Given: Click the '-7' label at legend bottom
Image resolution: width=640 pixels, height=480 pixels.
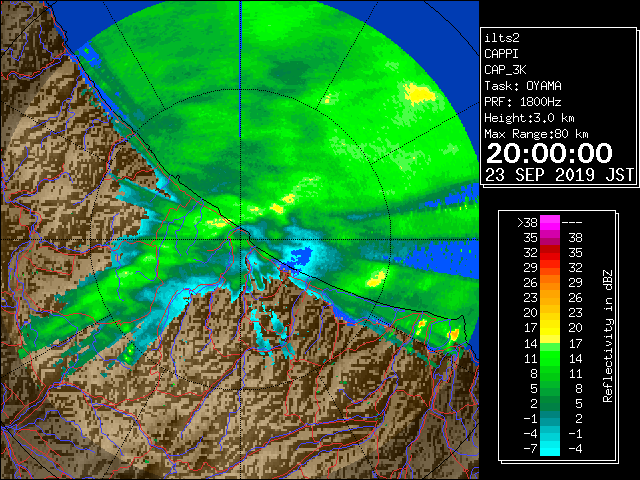Looking at the screenshot, I should click(x=530, y=449).
